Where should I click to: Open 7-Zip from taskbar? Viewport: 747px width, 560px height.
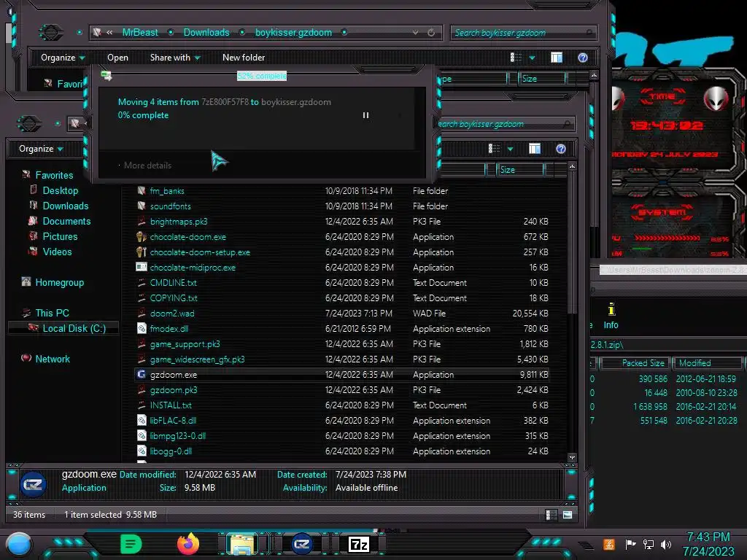click(x=359, y=544)
